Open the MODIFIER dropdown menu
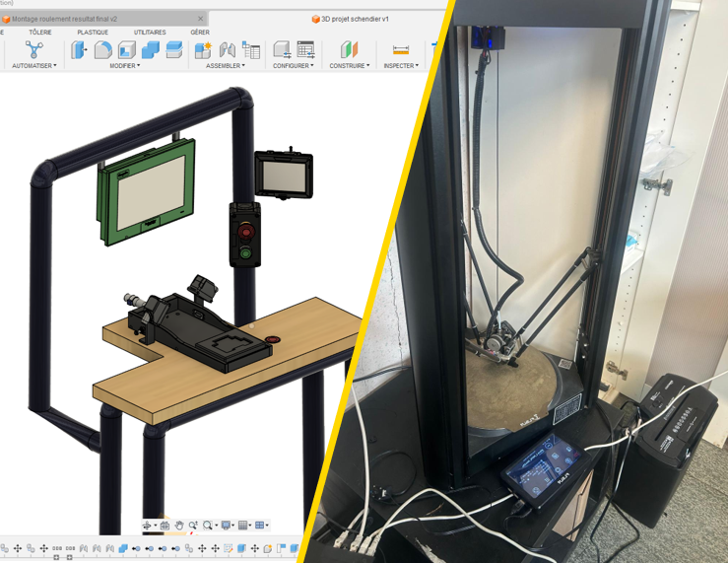Screen dimensions: 728x563 point(124,65)
